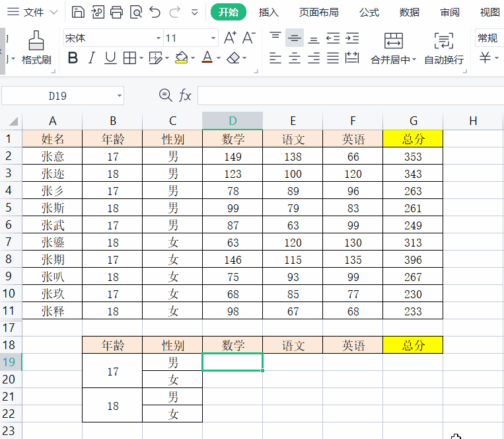Open the font name dropdown showing 宋体

click(x=158, y=38)
